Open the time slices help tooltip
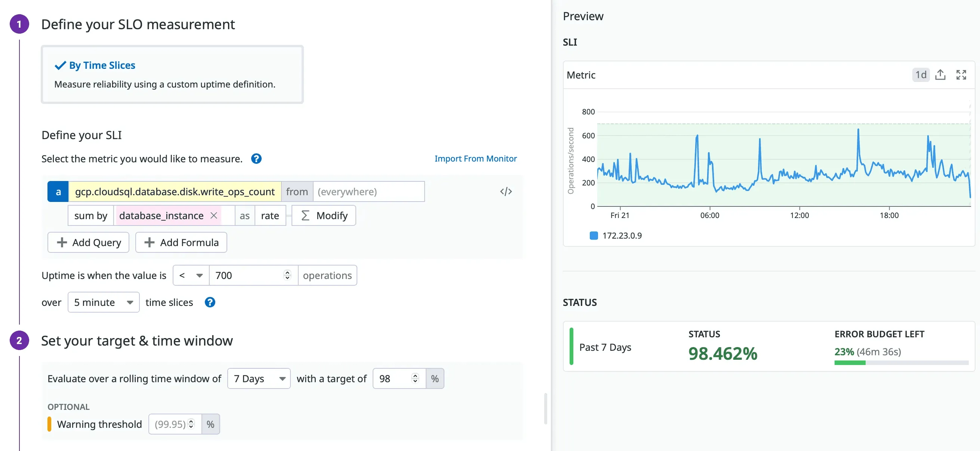Viewport: 980px width, 451px height. (x=210, y=302)
